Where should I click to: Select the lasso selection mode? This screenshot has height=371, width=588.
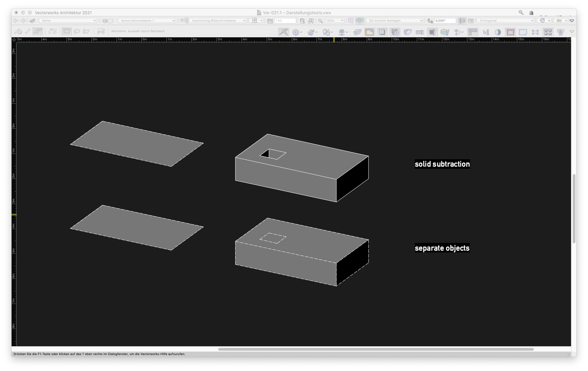click(78, 32)
